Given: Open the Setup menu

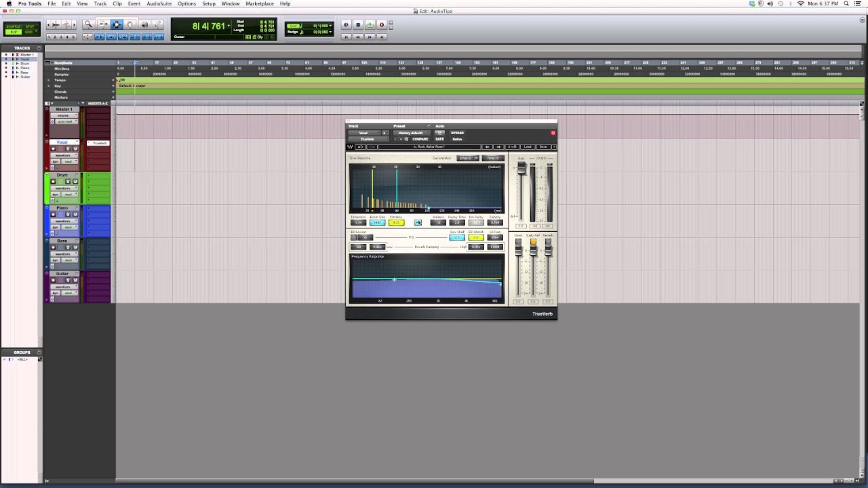Looking at the screenshot, I should tap(209, 3).
